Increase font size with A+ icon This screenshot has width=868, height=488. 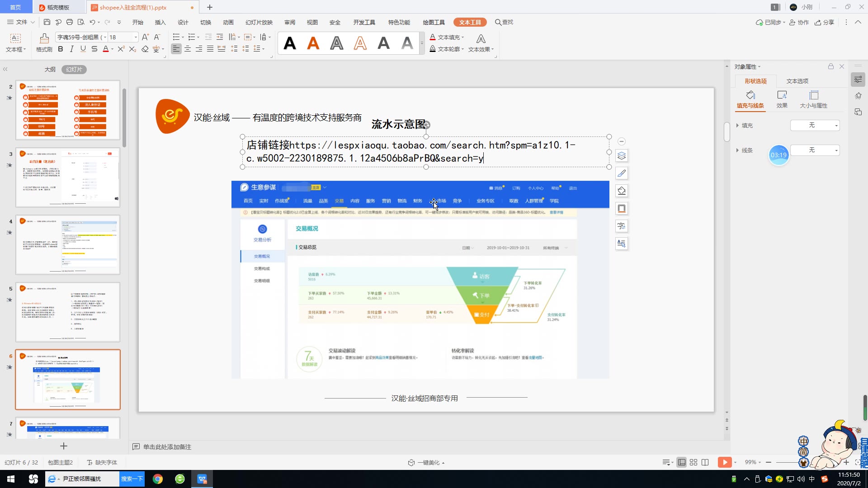click(145, 37)
